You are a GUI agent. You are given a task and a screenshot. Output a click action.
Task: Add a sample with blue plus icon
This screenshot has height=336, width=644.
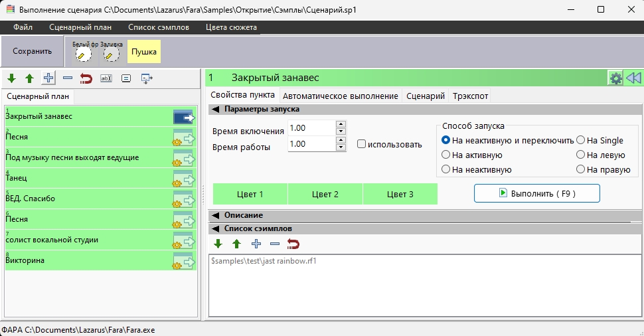(256, 244)
